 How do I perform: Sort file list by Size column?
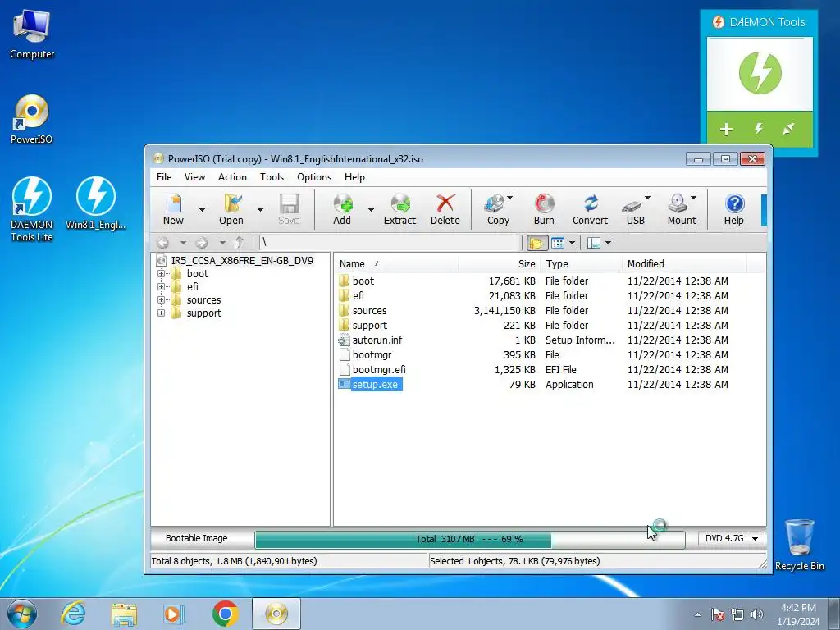(500, 263)
